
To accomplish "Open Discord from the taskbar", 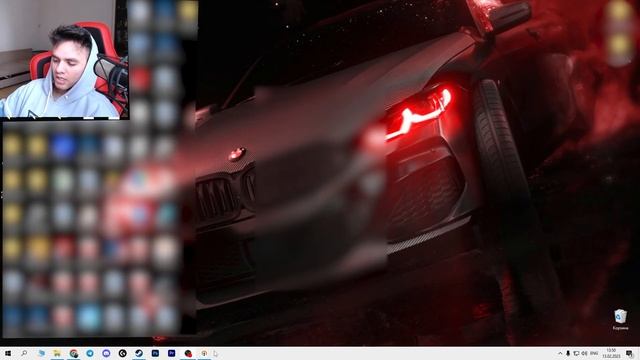I will (x=106, y=353).
